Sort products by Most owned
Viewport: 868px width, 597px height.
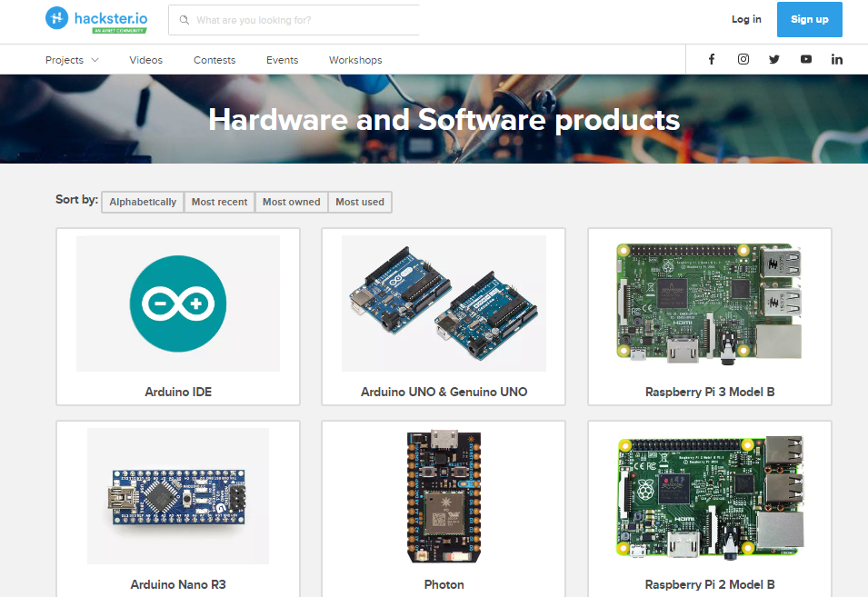click(291, 202)
